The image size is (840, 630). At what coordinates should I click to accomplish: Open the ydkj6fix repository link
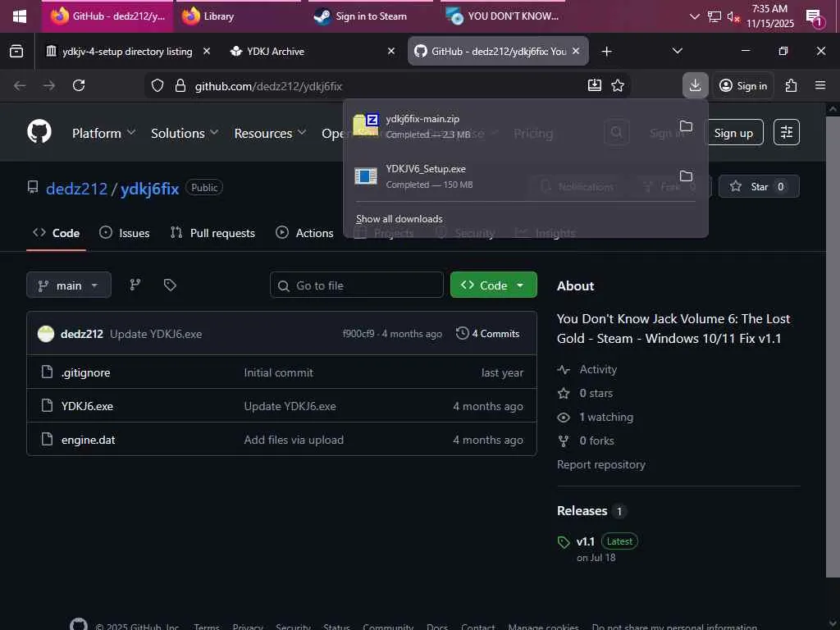click(x=149, y=189)
